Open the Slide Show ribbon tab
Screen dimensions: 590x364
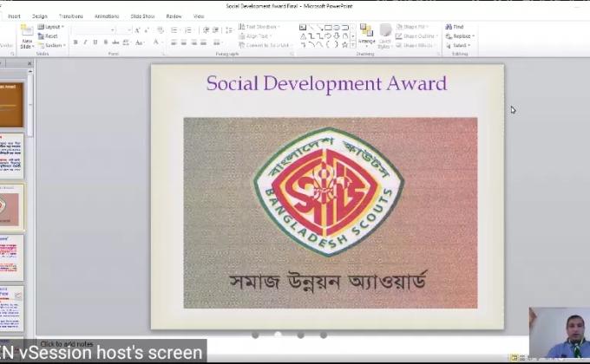click(x=142, y=16)
